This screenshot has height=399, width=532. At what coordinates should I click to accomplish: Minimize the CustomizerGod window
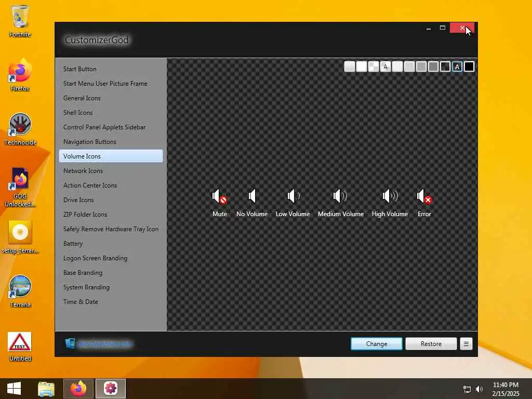click(x=429, y=28)
